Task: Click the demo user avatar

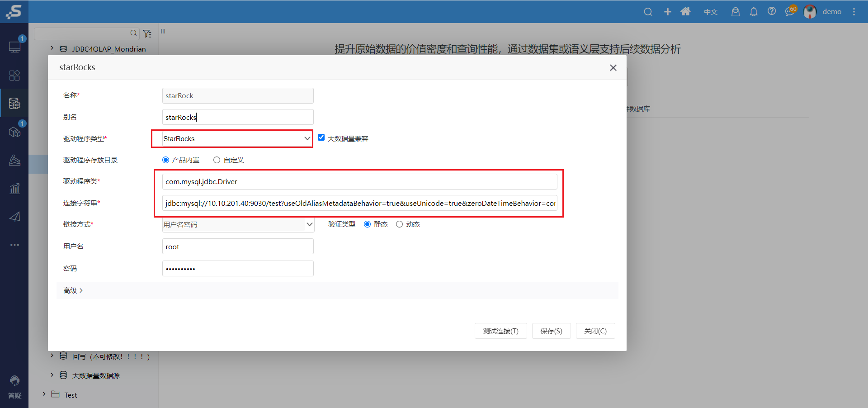Action: 810,12
